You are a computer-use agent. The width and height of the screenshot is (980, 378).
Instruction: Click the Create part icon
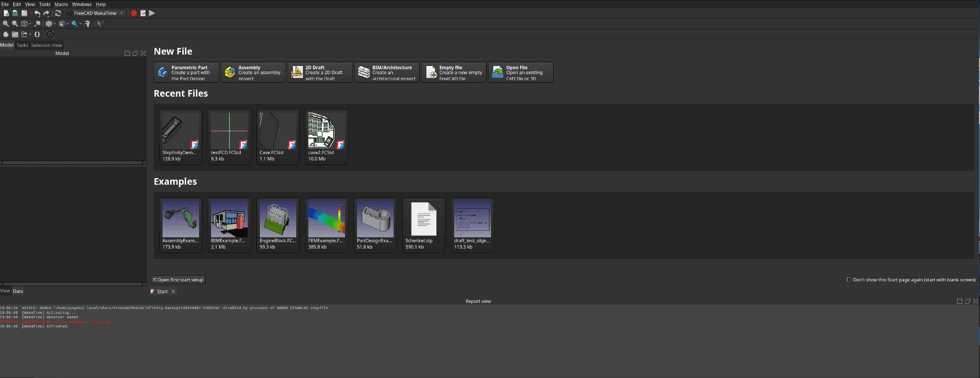coord(6,34)
